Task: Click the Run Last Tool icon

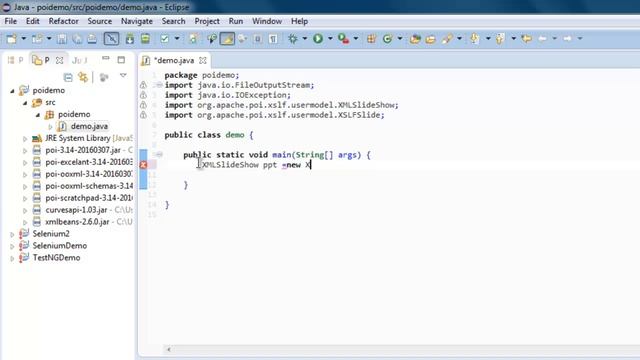Action: tap(343, 39)
